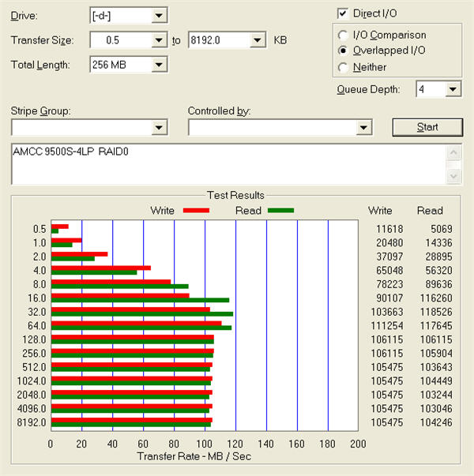Click the read value 116260
The width and height of the screenshot is (474, 476).
pos(436,298)
